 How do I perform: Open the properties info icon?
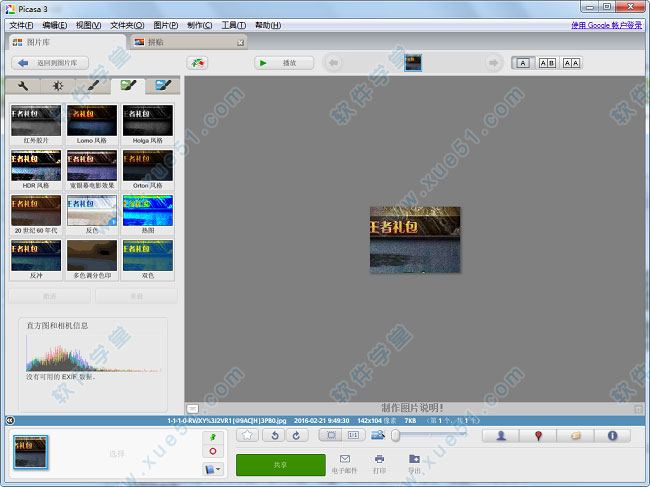click(612, 436)
